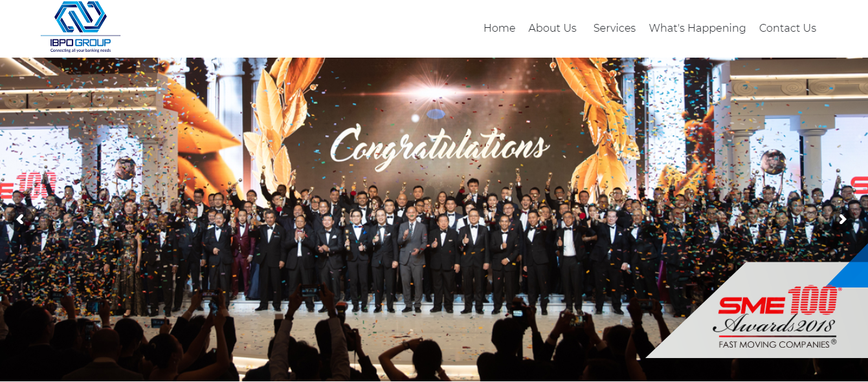
Task: Click the 'Connecting all your banking needs' tagline
Action: point(80,51)
